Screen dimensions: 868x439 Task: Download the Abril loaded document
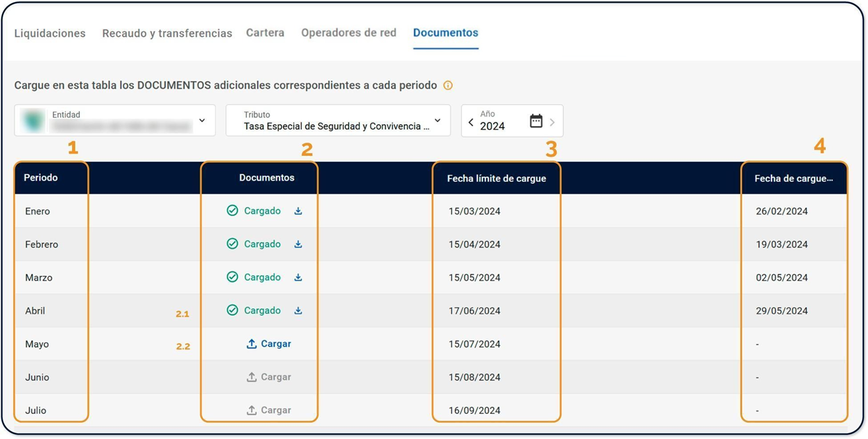click(x=298, y=310)
